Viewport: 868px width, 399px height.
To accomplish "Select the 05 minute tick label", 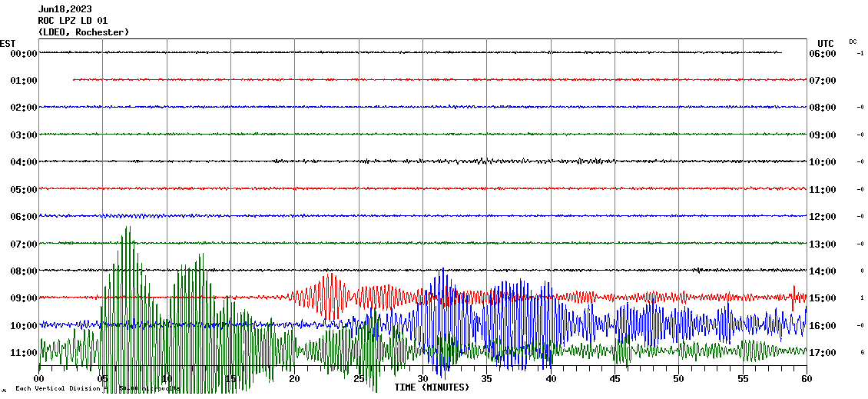I will click(x=103, y=379).
